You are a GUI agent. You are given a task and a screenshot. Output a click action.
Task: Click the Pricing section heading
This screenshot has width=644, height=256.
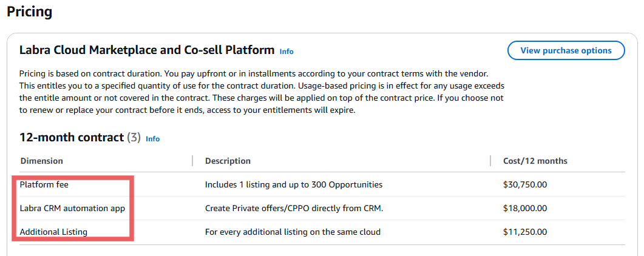[30, 12]
